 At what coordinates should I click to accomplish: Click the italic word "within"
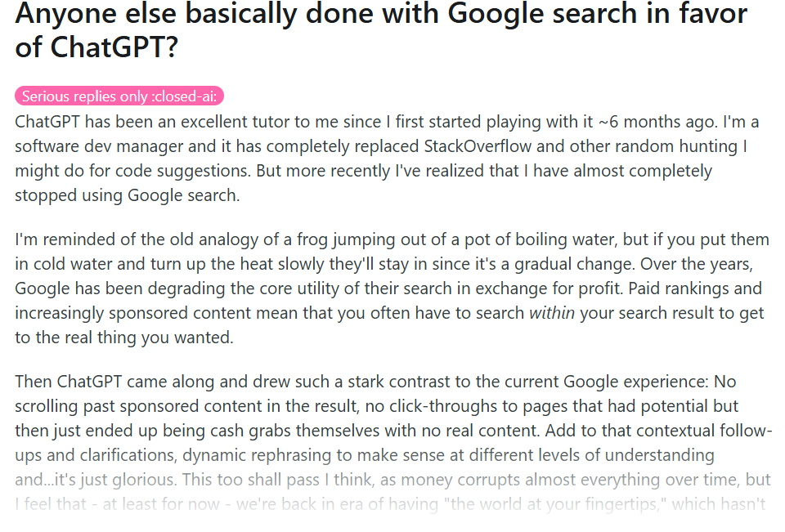click(552, 313)
